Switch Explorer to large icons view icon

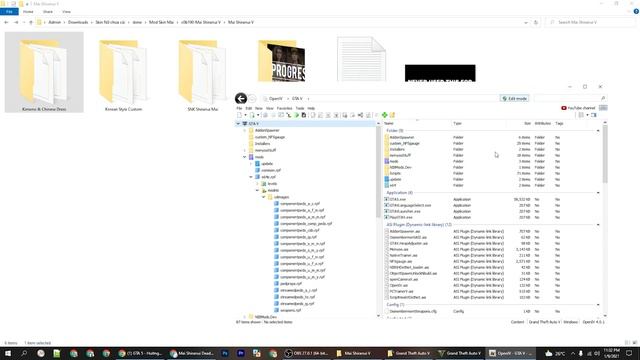pyautogui.click(x=635, y=343)
